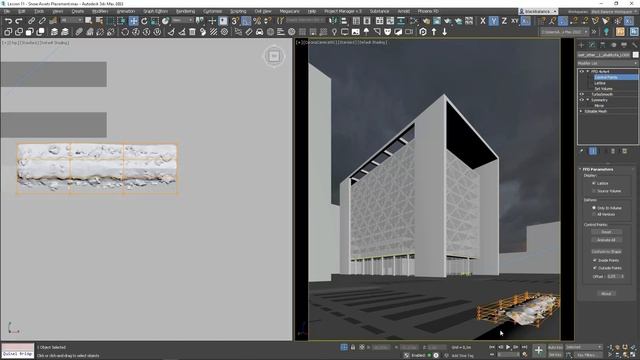The height and width of the screenshot is (360, 640).
Task: Click the Animate All button
Action: click(x=607, y=240)
